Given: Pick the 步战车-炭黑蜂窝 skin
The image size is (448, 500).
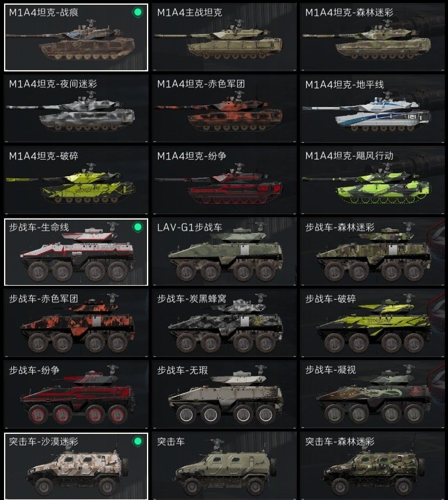Looking at the screenshot, I should pyautogui.click(x=224, y=323).
